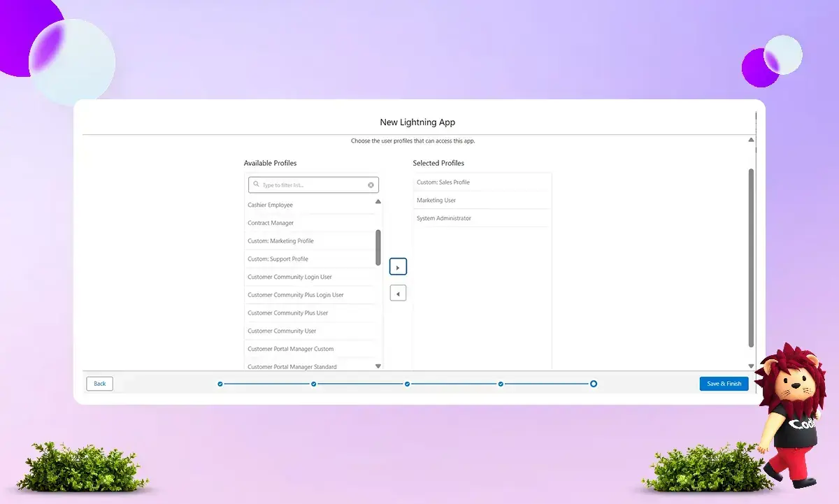Select Customer Community Login User
Viewport: 839px width, 504px height.
point(289,278)
